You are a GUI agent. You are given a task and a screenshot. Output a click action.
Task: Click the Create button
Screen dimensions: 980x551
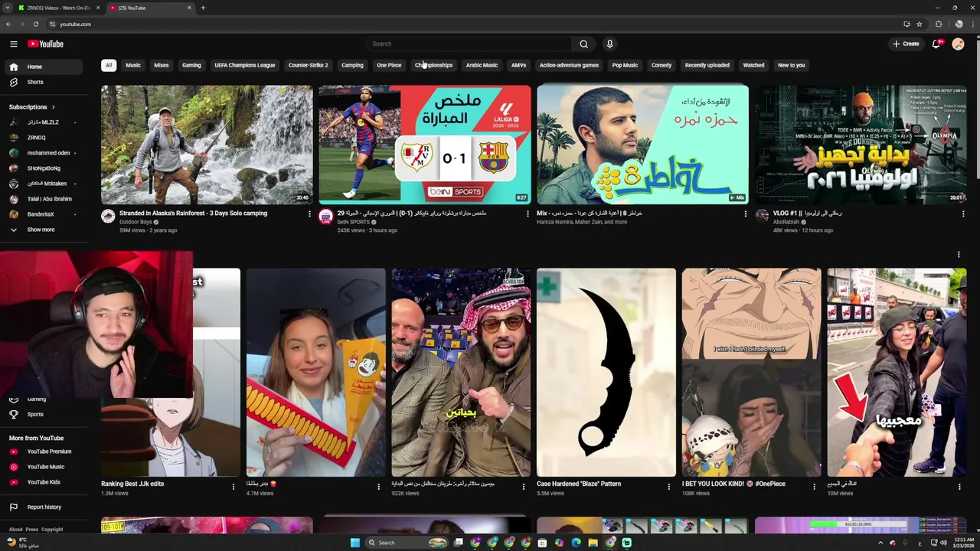tap(906, 44)
